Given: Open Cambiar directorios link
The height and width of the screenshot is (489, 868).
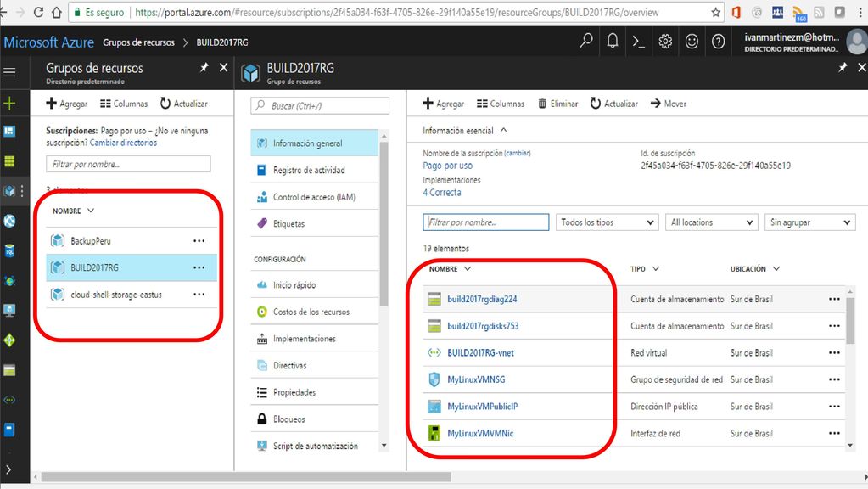Looking at the screenshot, I should pyautogui.click(x=123, y=143).
